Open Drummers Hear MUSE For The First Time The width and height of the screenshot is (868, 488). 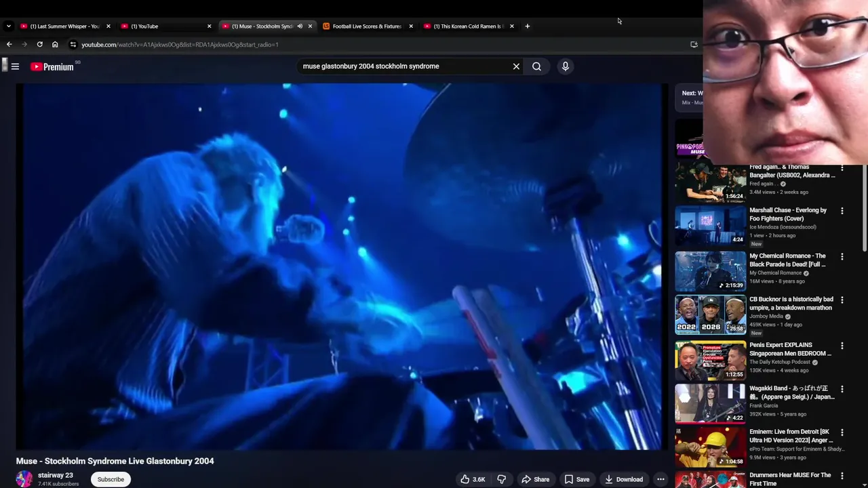pyautogui.click(x=790, y=479)
